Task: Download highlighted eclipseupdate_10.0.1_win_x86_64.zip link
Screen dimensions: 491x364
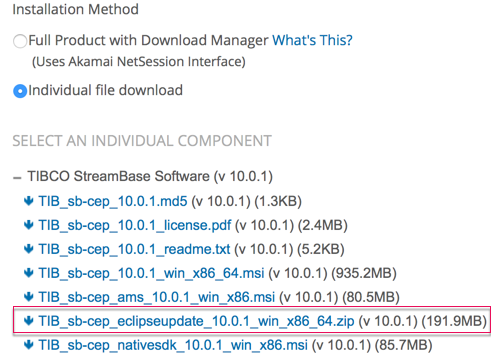Action: [196, 321]
